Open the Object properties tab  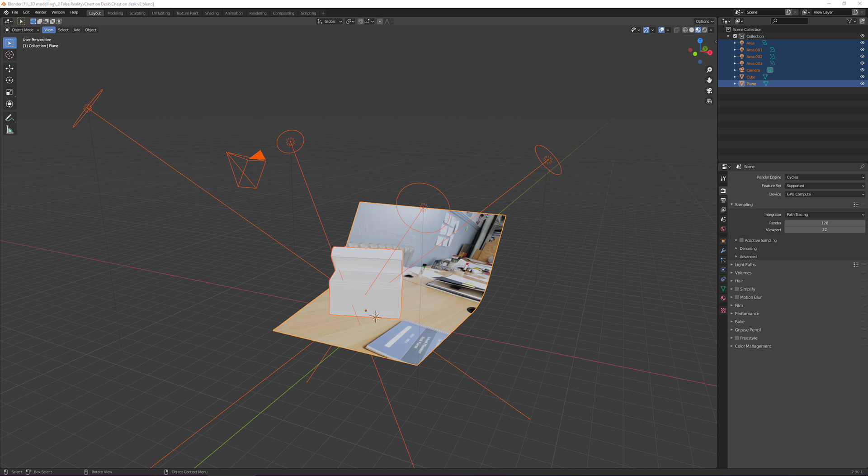click(x=723, y=241)
